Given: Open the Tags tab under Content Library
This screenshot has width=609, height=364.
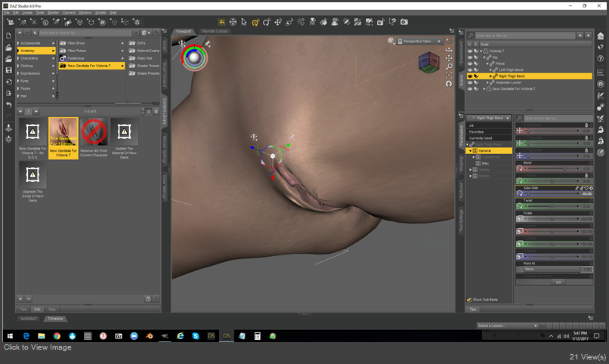Looking at the screenshot, I should pyautogui.click(x=52, y=310).
